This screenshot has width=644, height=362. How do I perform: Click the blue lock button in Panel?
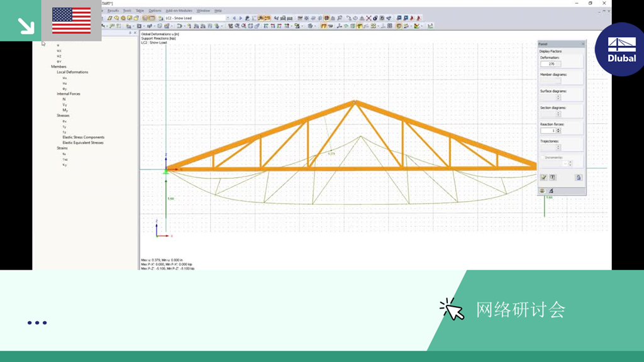pyautogui.click(x=579, y=177)
